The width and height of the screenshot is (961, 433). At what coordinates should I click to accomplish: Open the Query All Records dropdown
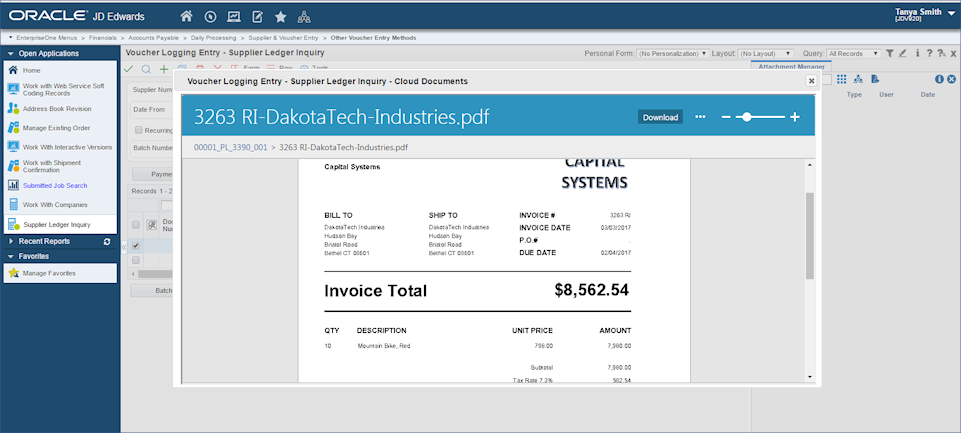pos(854,54)
